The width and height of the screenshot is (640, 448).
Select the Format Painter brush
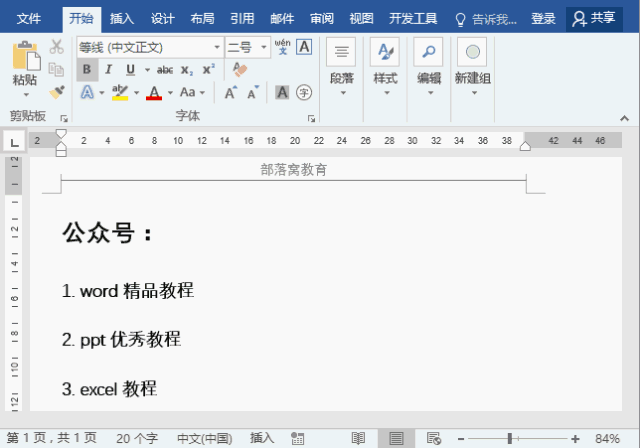pyautogui.click(x=57, y=92)
